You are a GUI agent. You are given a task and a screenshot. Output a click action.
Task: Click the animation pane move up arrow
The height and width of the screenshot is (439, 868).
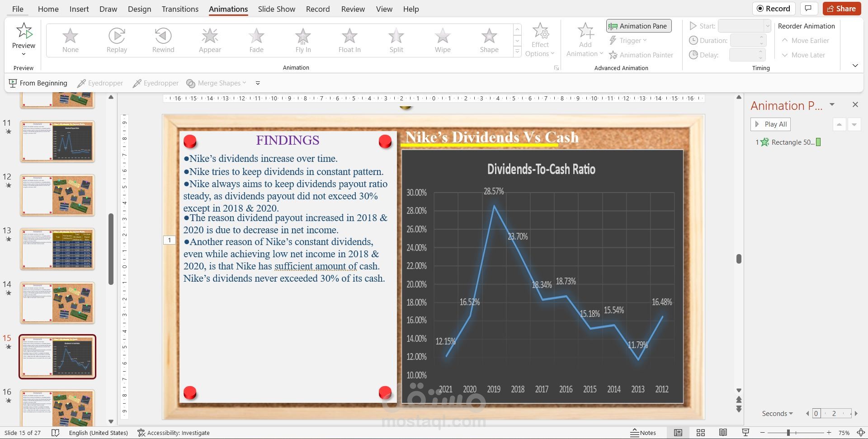(840, 124)
